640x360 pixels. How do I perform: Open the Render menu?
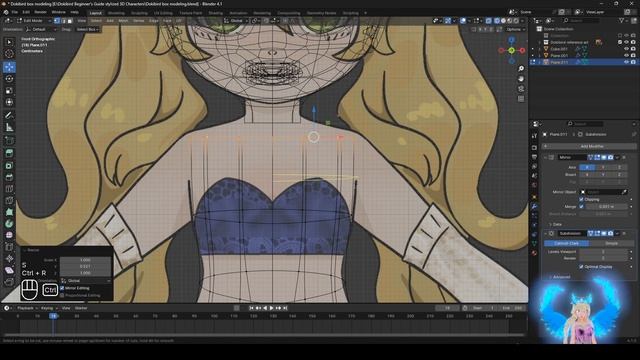point(40,12)
